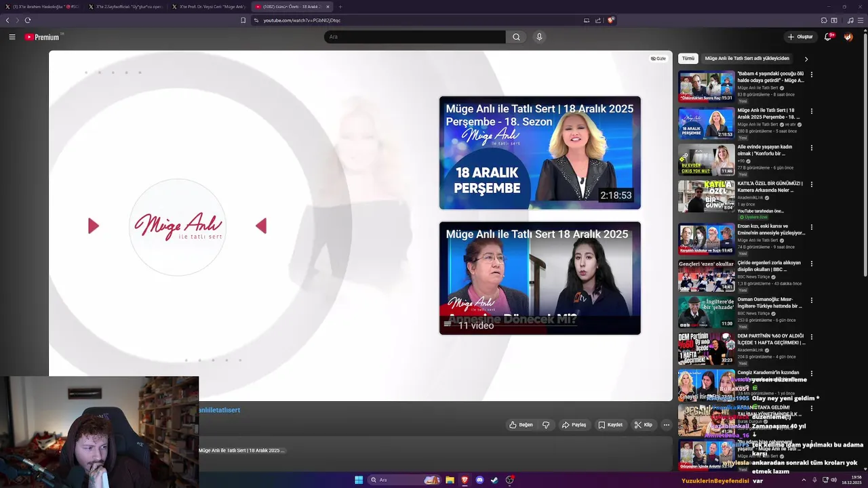Image resolution: width=868 pixels, height=488 pixels.
Task: Start voice search with microphone icon
Action: click(x=539, y=37)
